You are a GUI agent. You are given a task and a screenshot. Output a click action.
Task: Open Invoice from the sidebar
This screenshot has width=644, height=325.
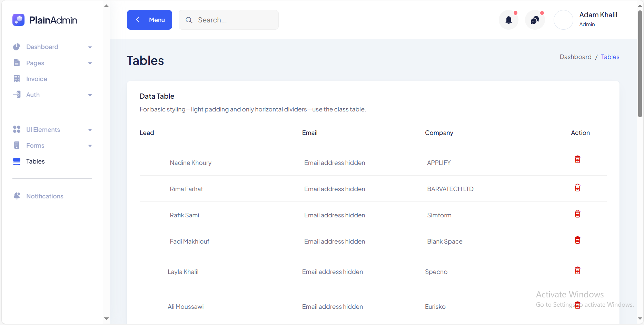(37, 79)
